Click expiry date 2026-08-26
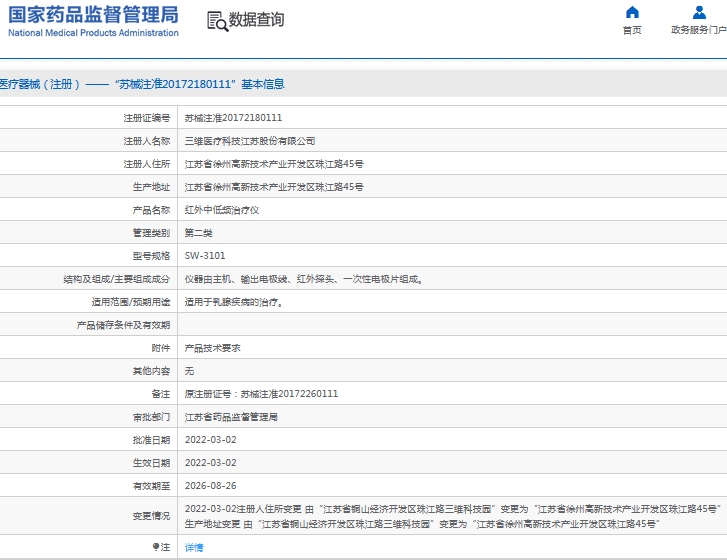Image resolution: width=727 pixels, height=560 pixels. pos(210,486)
